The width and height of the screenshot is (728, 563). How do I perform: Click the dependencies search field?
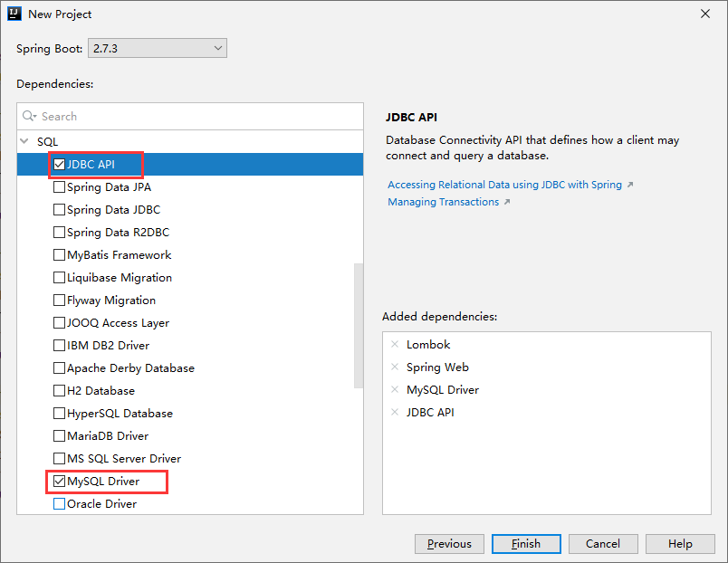point(190,116)
